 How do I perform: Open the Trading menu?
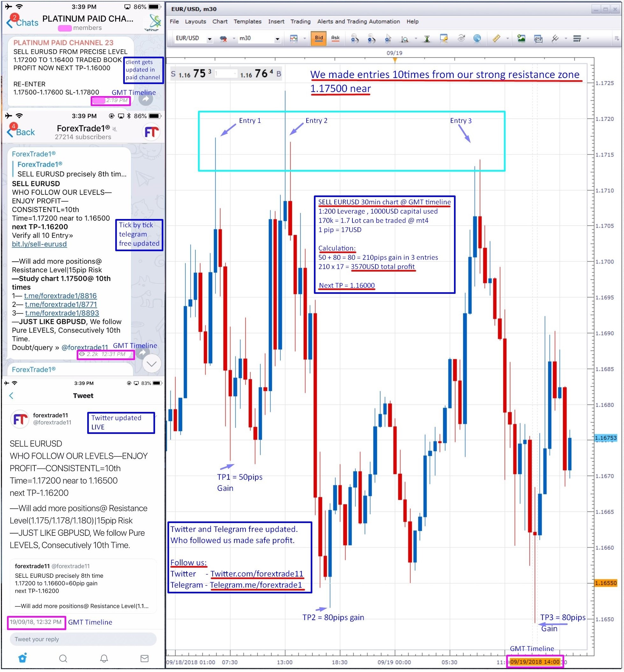(x=301, y=22)
